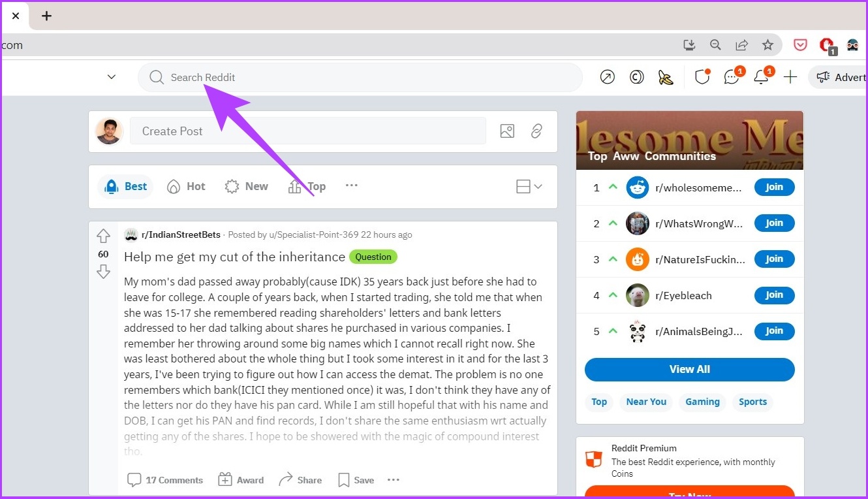Focus the Search Reddit field
The height and width of the screenshot is (499, 868).
coord(360,77)
